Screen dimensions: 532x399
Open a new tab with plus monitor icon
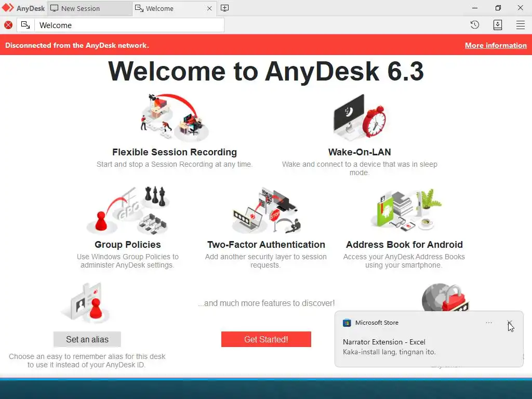coord(224,8)
